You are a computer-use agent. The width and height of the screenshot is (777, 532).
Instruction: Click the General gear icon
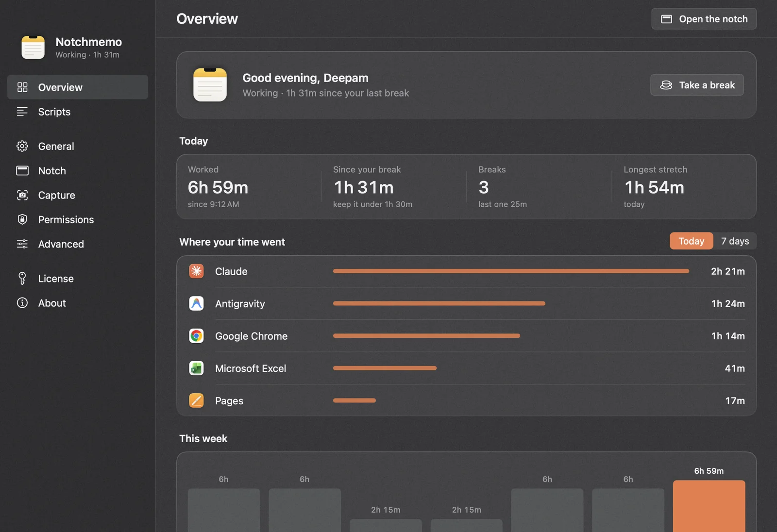[22, 146]
